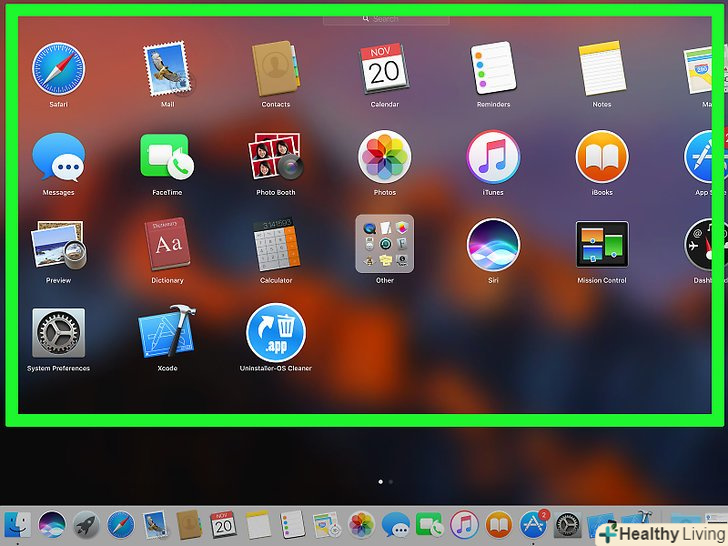This screenshot has width=728, height=546.
Task: Launch Messages from the Launchpad grid
Action: (x=58, y=157)
